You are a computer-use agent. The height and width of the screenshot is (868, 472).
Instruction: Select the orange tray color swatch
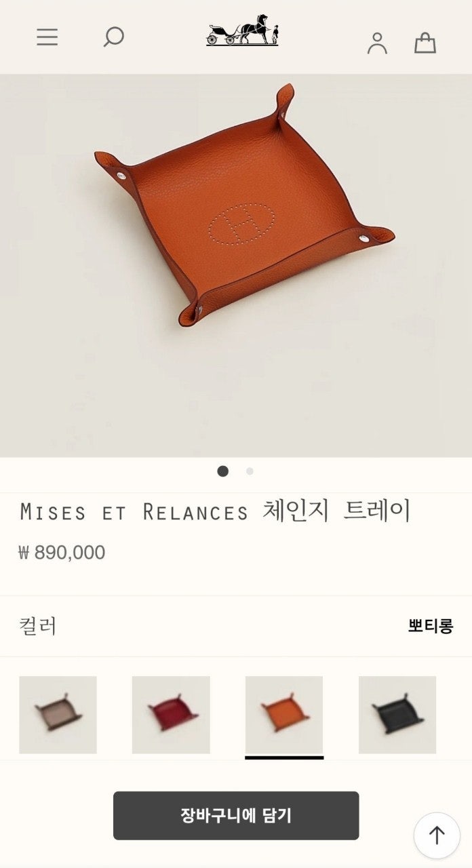284,715
